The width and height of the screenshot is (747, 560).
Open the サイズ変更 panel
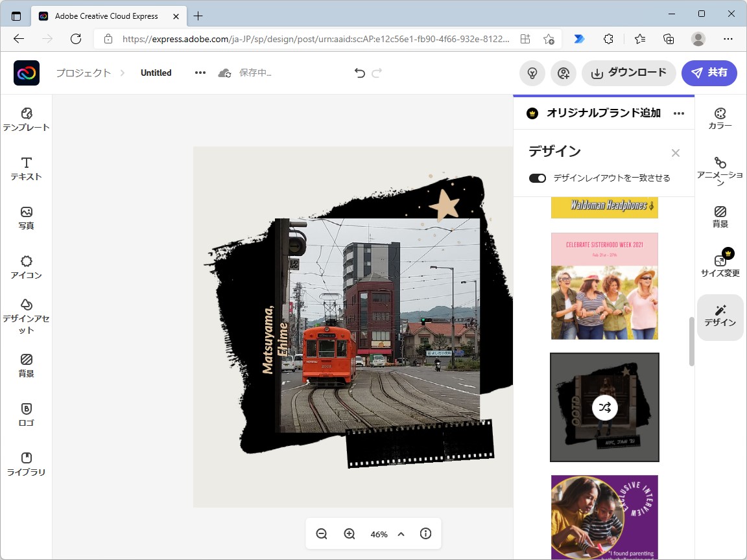(720, 264)
